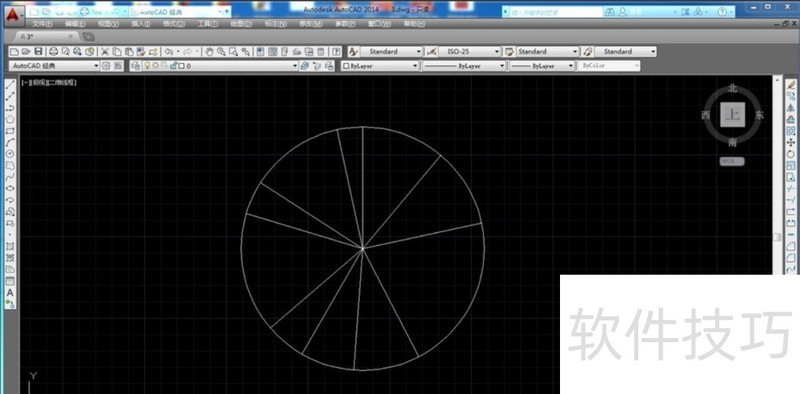Screen dimensions: 800x394
Task: Toggle layer 0 lock padlock icon
Action: 173,66
